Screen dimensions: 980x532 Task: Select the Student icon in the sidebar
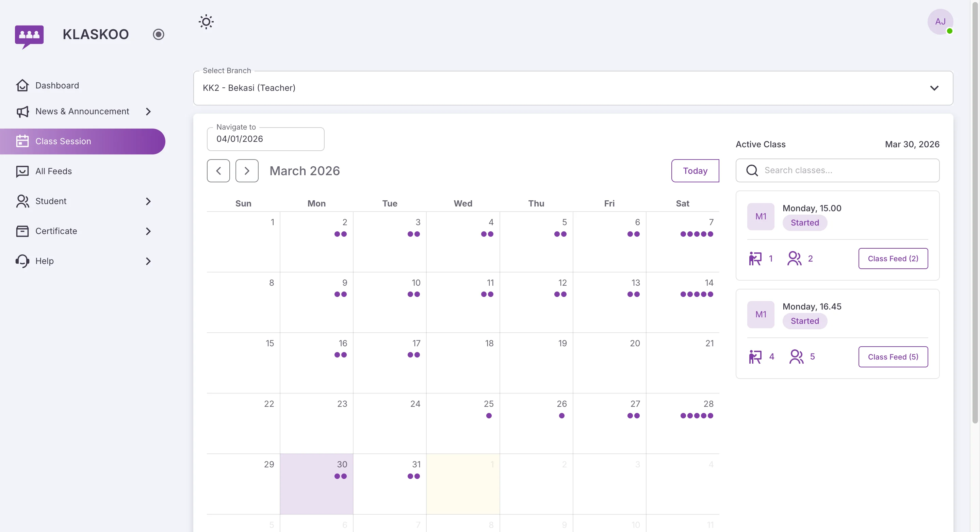(x=22, y=201)
